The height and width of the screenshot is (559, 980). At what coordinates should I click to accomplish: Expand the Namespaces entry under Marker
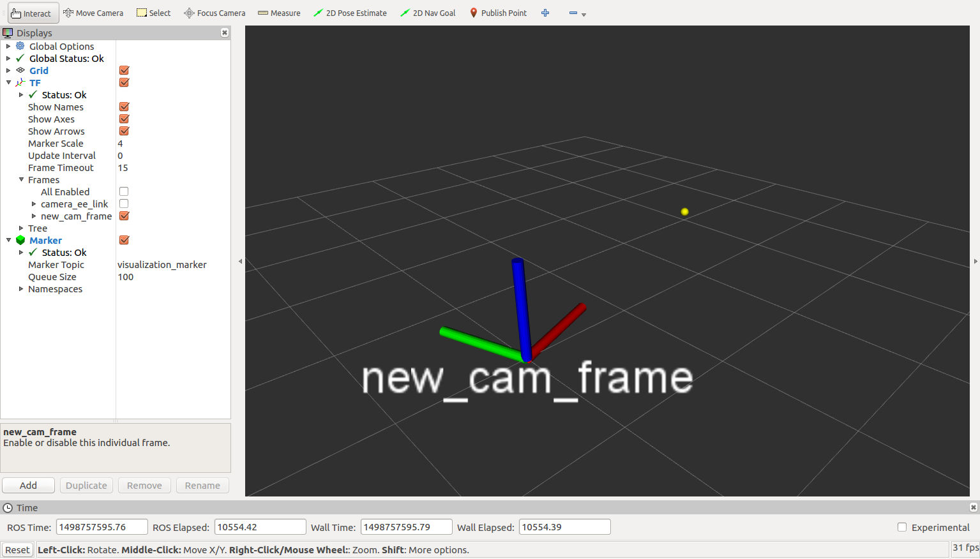point(21,289)
